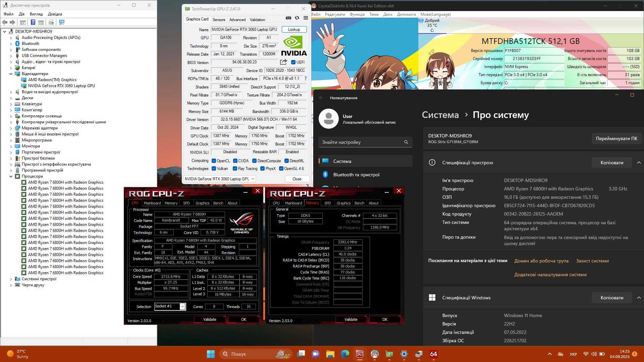The image size is (644, 362).
Task: Toggle the CUDA checkbox in GPU-Z
Action: point(235,161)
